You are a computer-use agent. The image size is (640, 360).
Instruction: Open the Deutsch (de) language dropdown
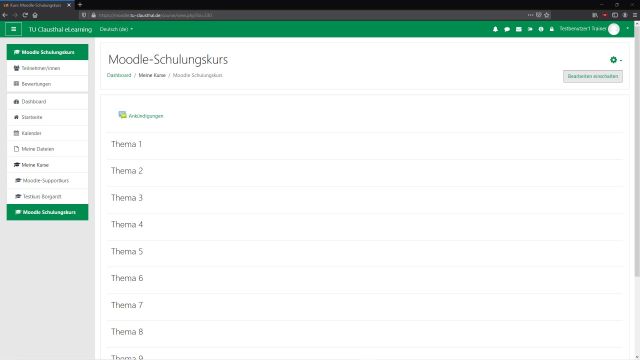click(116, 29)
